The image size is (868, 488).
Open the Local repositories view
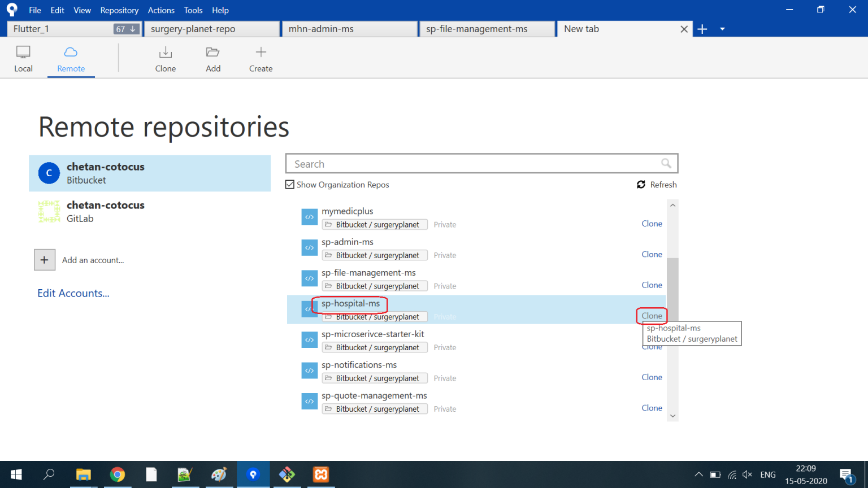(23, 59)
